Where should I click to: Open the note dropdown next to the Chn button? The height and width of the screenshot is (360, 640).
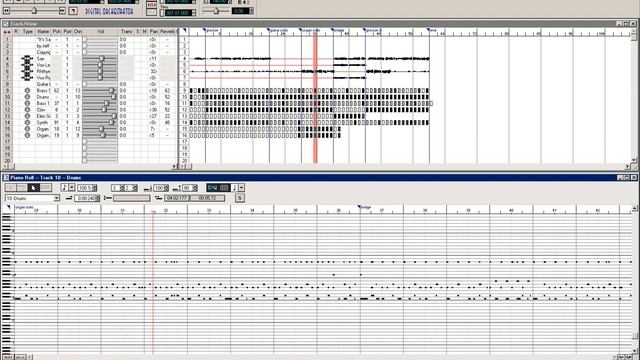241,188
